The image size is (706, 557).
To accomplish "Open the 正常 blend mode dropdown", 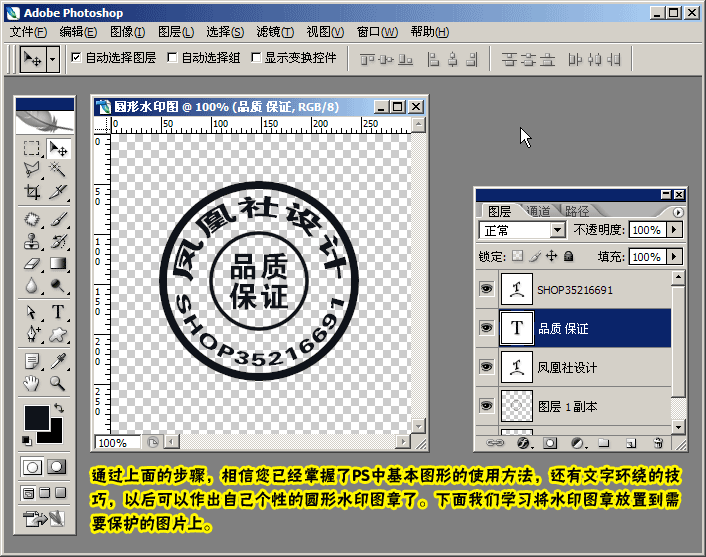I will pyautogui.click(x=557, y=230).
